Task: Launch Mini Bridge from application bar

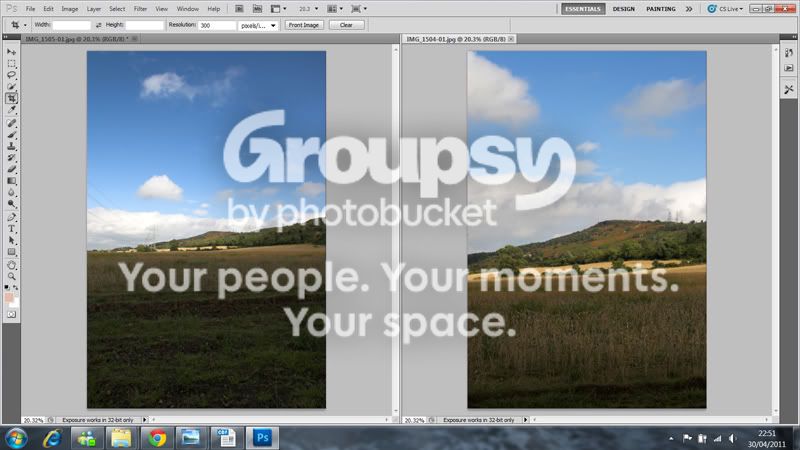Action: coord(258,9)
